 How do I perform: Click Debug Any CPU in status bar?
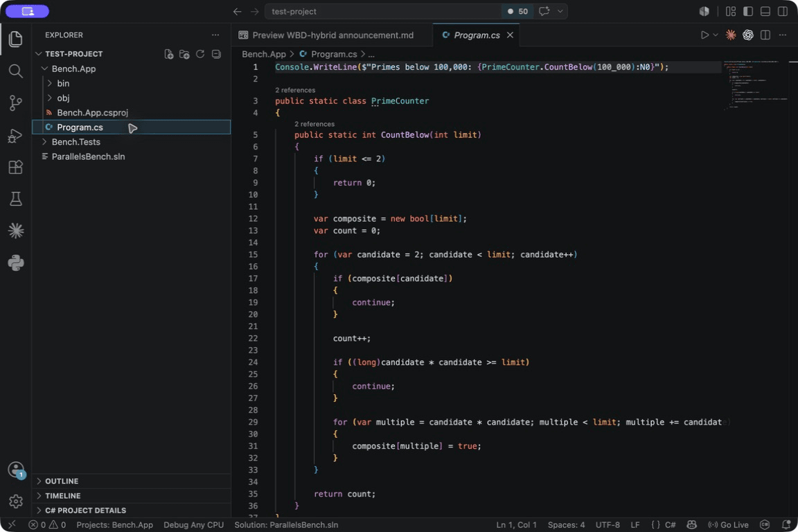tap(193, 524)
